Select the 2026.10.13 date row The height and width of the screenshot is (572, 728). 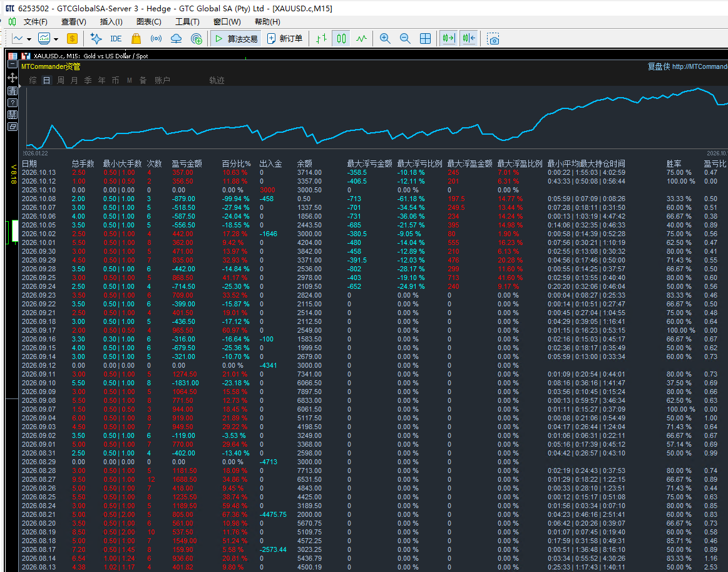(39, 172)
